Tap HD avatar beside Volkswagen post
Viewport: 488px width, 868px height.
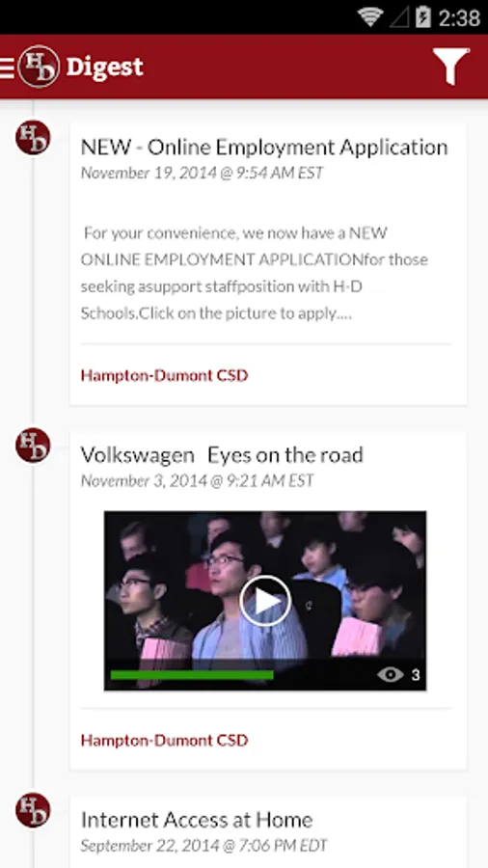point(33,445)
